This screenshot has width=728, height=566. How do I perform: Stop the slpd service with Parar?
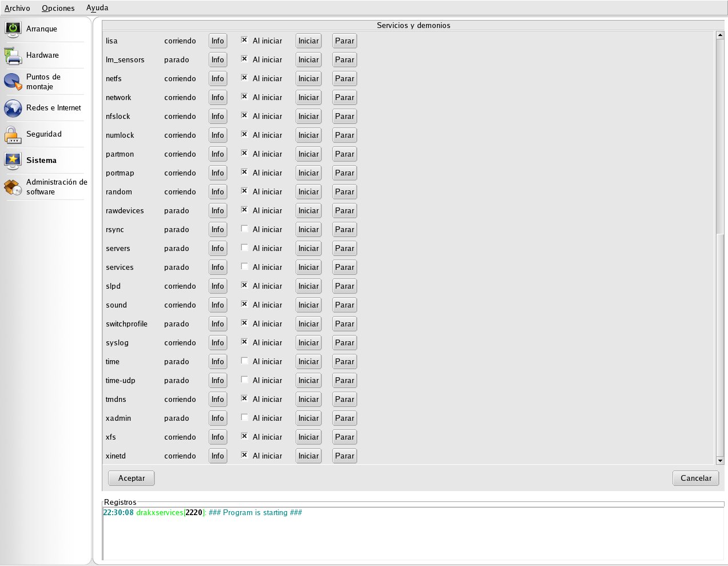[344, 286]
